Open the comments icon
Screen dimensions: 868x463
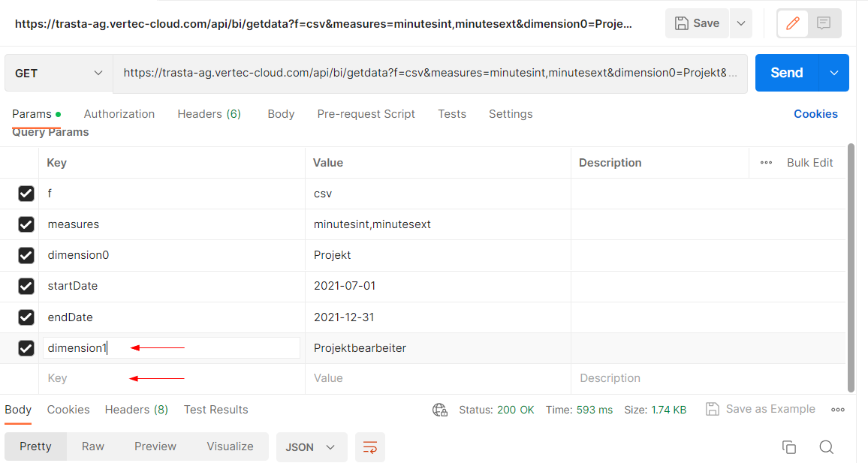pos(824,23)
